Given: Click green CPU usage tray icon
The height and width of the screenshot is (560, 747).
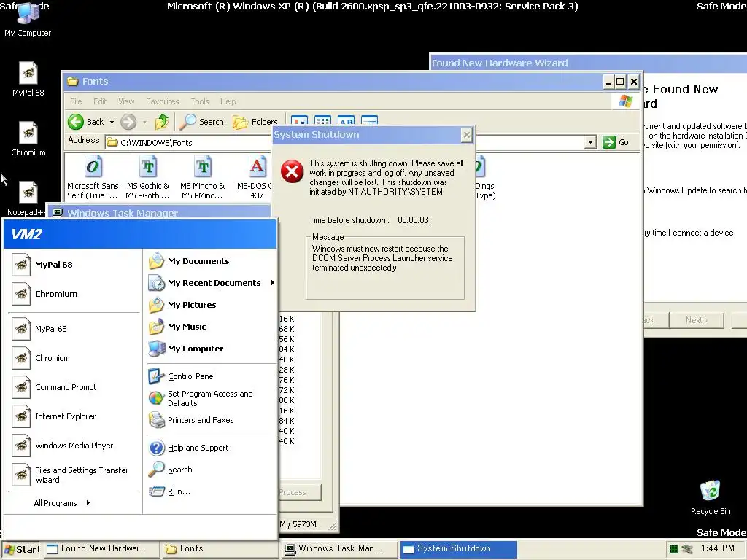Looking at the screenshot, I should 673,550.
